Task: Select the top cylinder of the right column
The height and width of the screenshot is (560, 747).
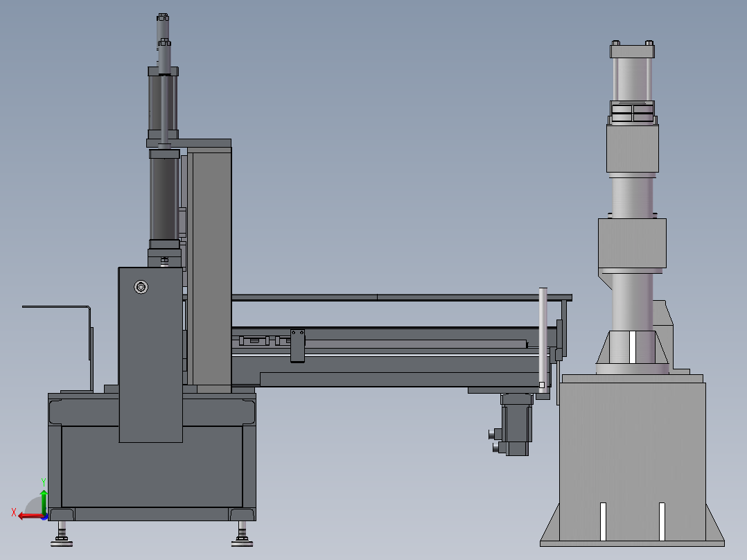Action: [x=632, y=78]
